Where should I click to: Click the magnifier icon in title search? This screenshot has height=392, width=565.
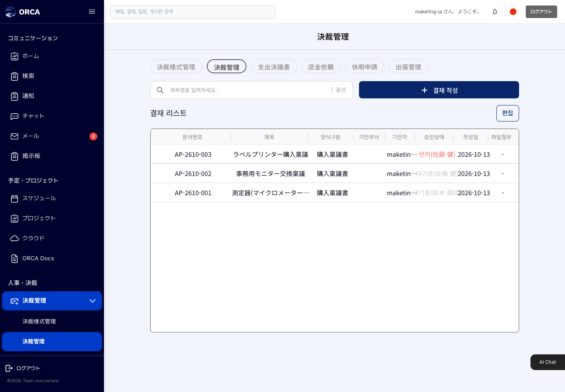[x=160, y=90]
